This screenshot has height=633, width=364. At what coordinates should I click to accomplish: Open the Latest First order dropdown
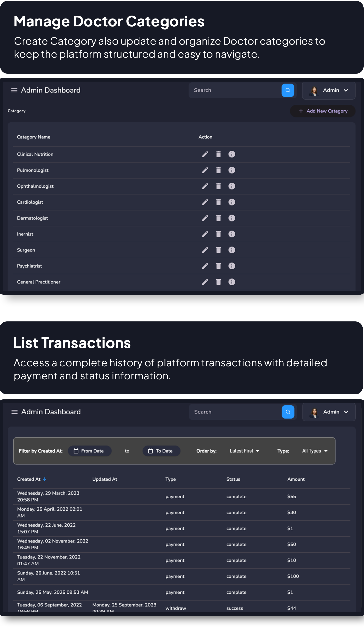244,451
